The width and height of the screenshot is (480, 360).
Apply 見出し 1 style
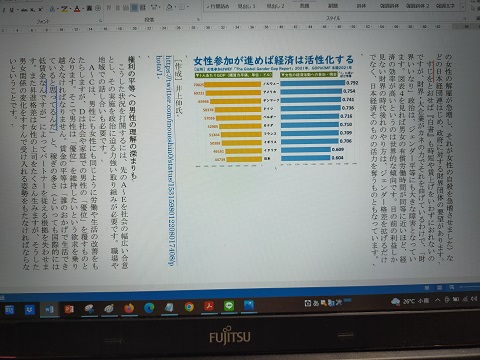pyautogui.click(x=247, y=6)
